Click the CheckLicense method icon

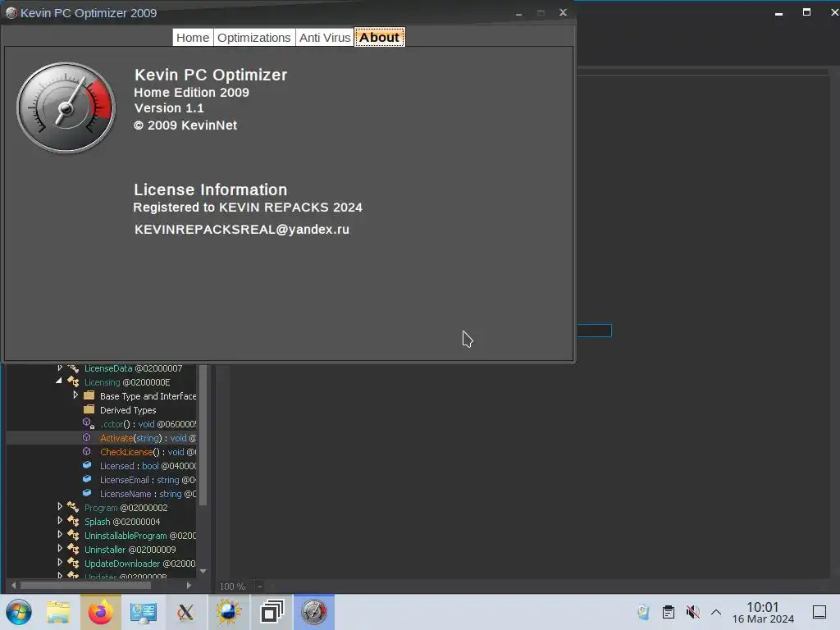(87, 452)
